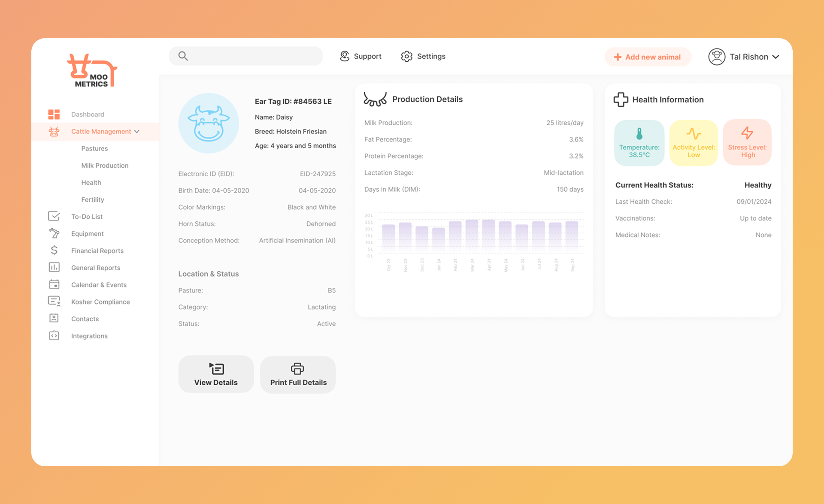Open Settings gear icon

pyautogui.click(x=406, y=56)
